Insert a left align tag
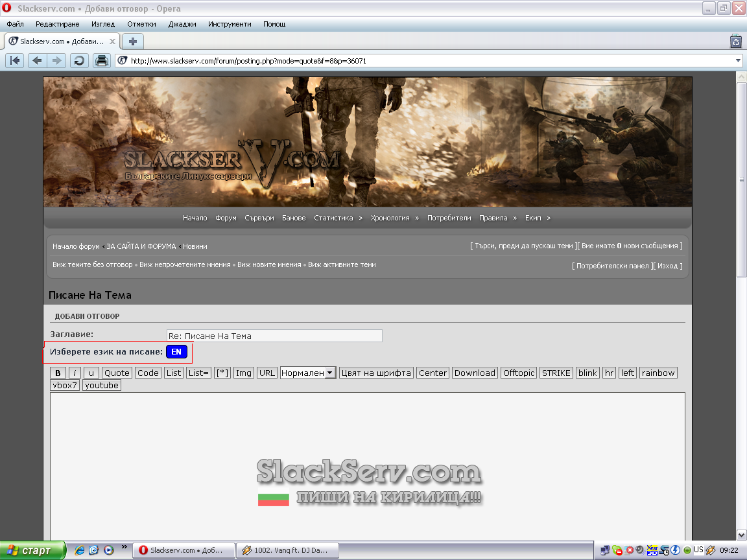The height and width of the screenshot is (560, 747). 628,373
